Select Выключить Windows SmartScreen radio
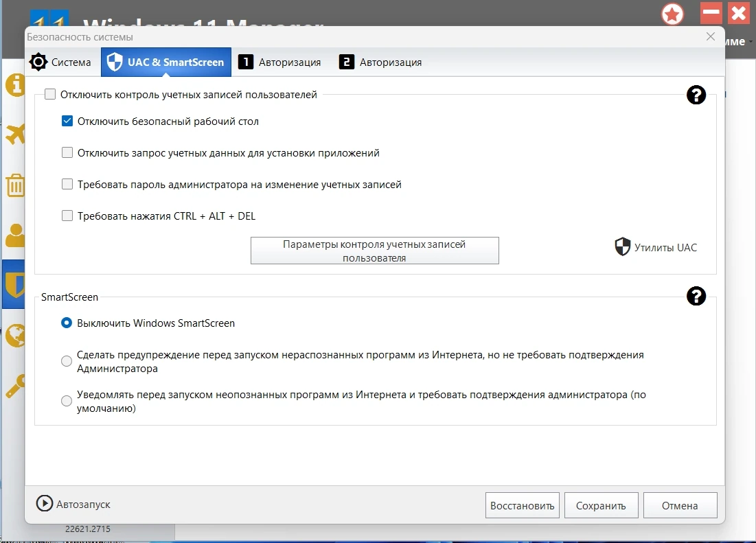Viewport: 756px width, 543px height. 67,323
